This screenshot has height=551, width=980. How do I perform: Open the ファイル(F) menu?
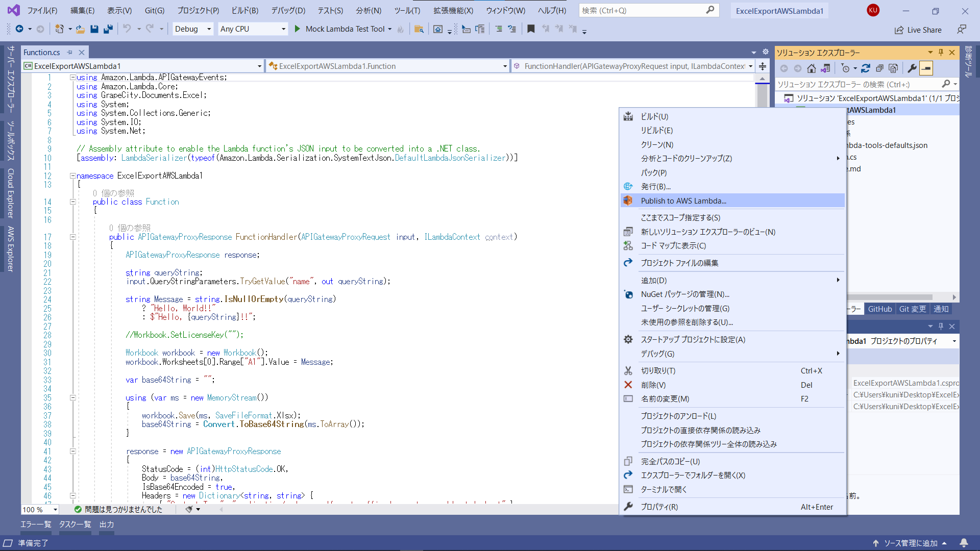point(42,11)
